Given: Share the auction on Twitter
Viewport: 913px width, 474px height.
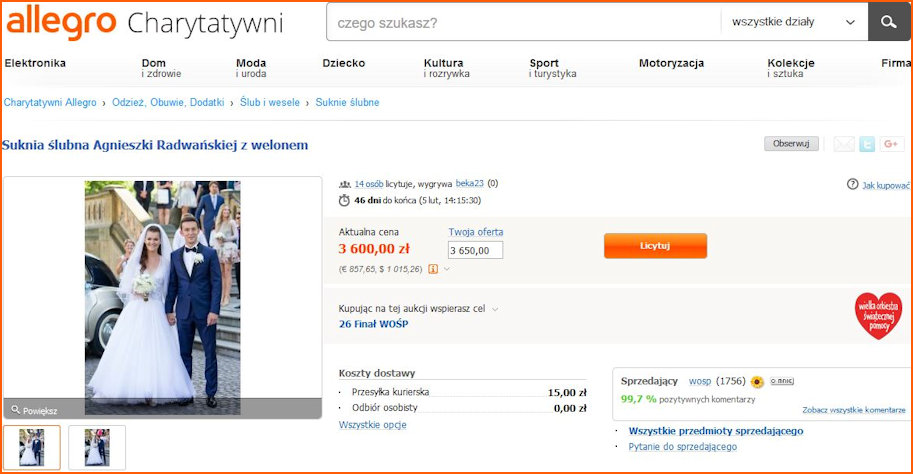Looking at the screenshot, I should [x=869, y=144].
